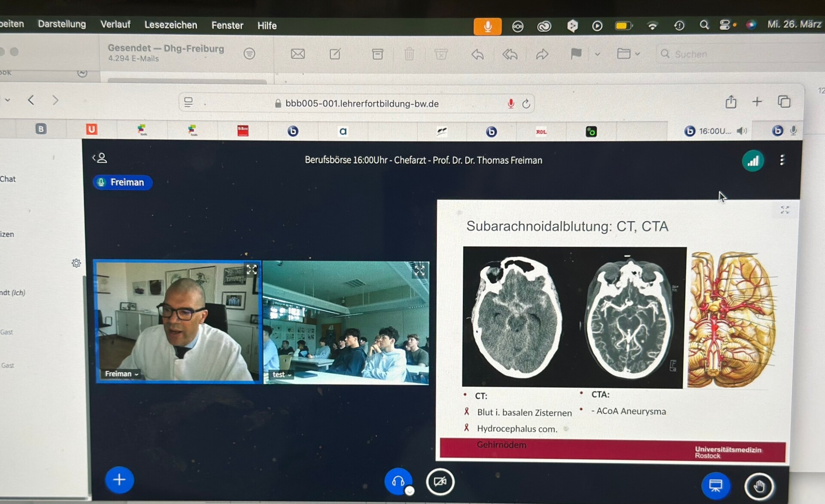
Task: Click the raise hand icon
Action: tap(759, 486)
